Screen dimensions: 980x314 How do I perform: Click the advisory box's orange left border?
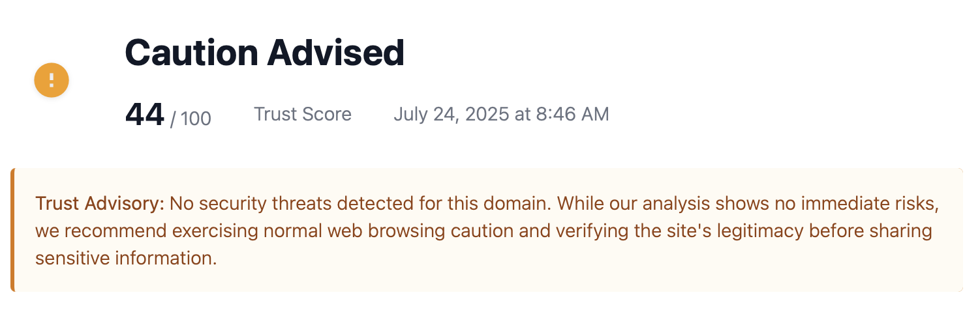click(12, 230)
